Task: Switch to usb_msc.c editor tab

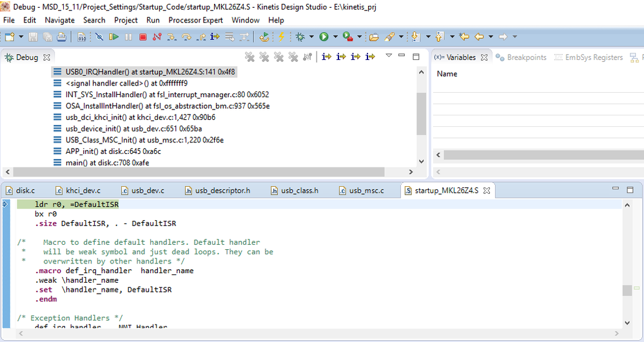Action: click(362, 191)
